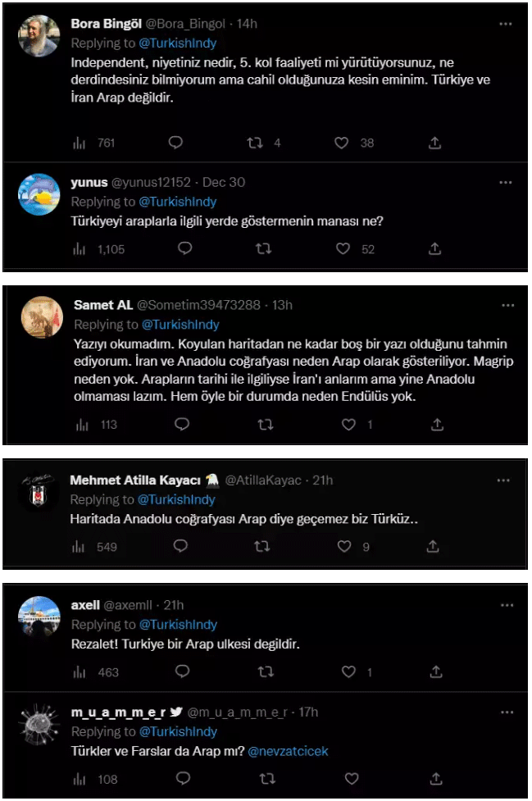Like Bora Bingöl's tweet
Image resolution: width=532 pixels, height=801 pixels.
coord(342,143)
